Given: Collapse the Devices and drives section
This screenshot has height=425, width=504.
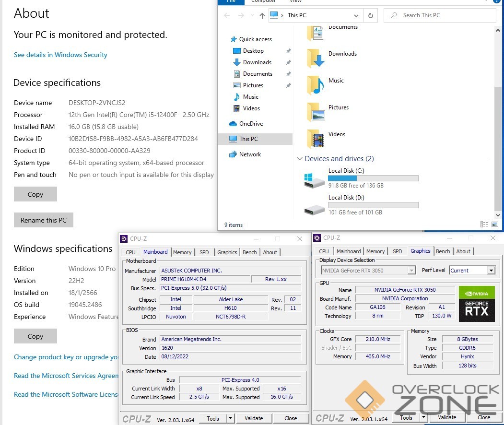Looking at the screenshot, I should coord(300,159).
